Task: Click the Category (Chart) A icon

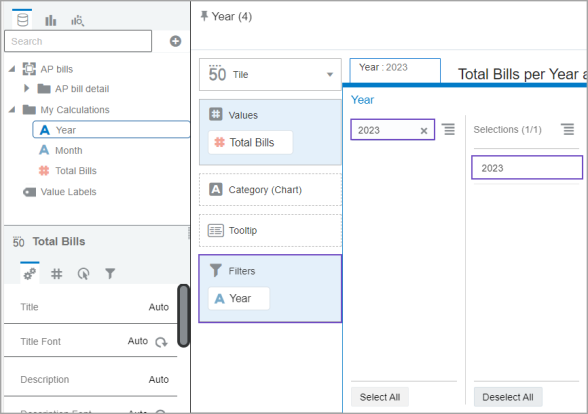Action: (216, 189)
